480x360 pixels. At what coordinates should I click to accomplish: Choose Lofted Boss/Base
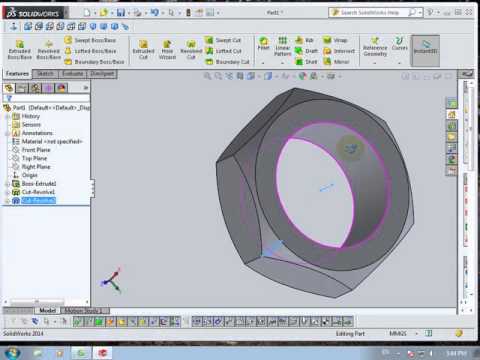pos(90,51)
